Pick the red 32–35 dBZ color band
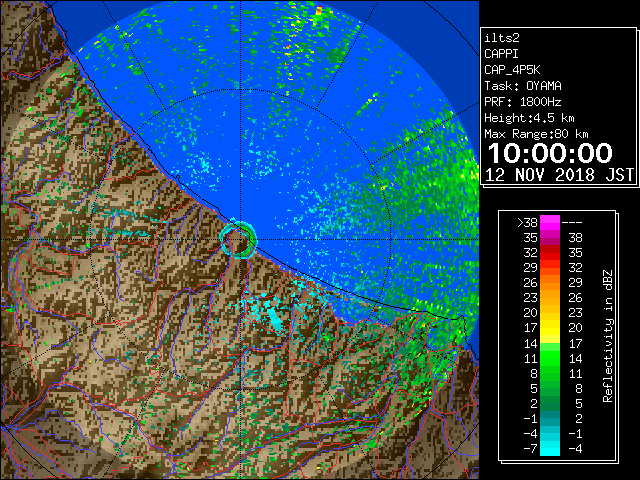The height and width of the screenshot is (480, 640). (550, 253)
